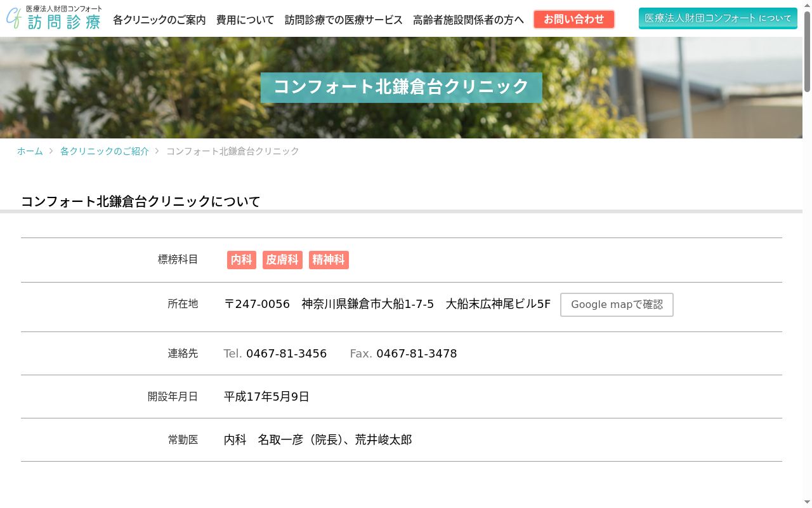Image resolution: width=812 pixels, height=508 pixels.
Task: Open 費用について menu item
Action: click(x=246, y=20)
